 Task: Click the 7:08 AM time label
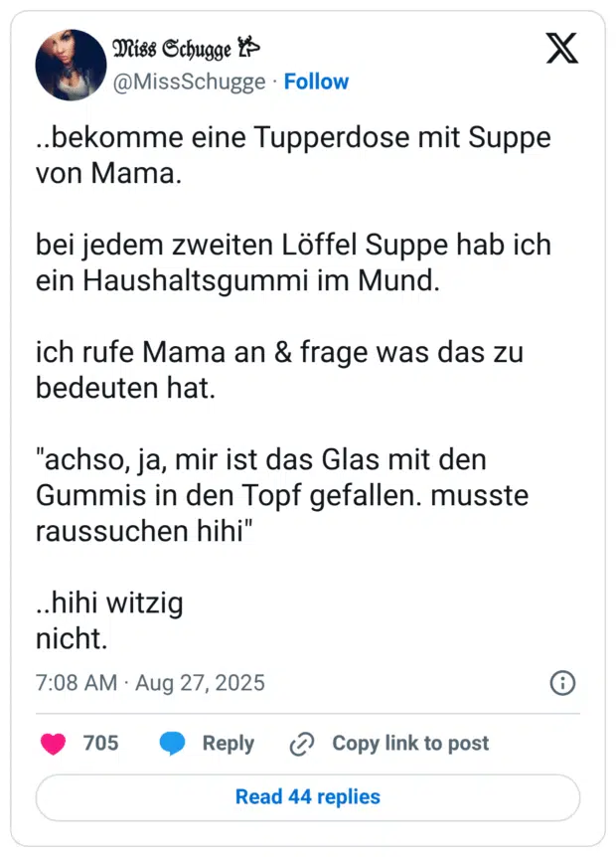point(73,683)
